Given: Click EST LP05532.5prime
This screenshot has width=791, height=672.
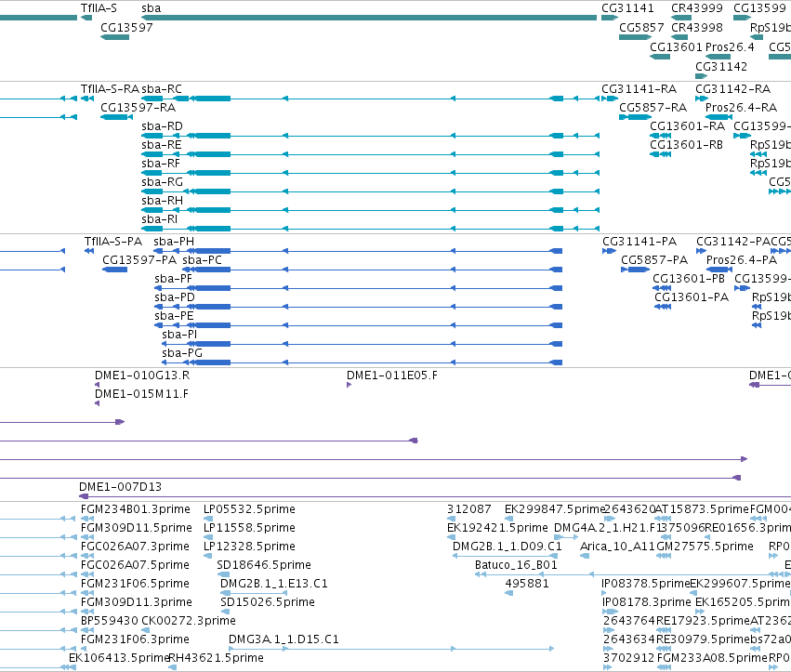Looking at the screenshot, I should click(x=249, y=509).
